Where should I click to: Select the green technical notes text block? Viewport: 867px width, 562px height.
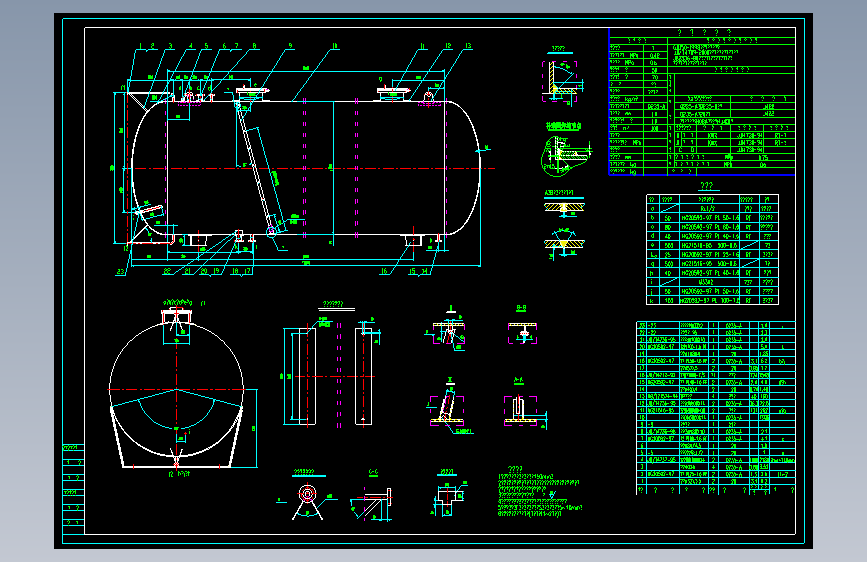(x=540, y=492)
